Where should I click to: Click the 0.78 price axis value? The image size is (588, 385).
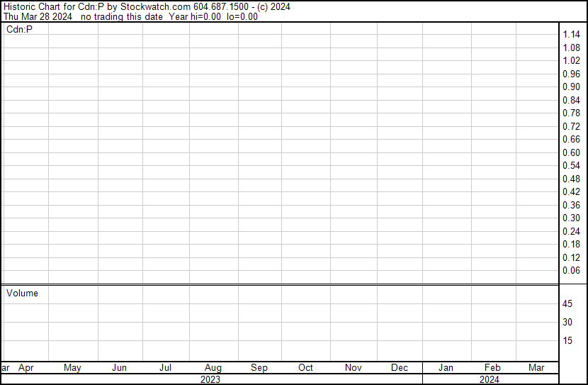point(571,113)
